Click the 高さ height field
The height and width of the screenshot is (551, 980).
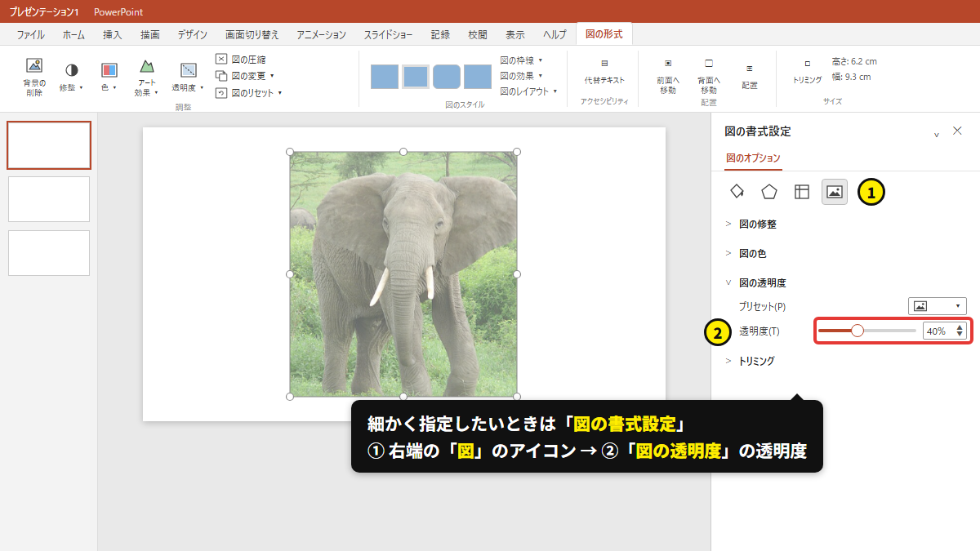[854, 61]
